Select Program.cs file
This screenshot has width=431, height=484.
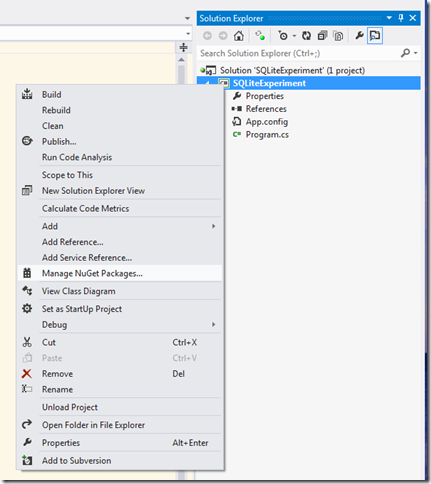tap(267, 134)
